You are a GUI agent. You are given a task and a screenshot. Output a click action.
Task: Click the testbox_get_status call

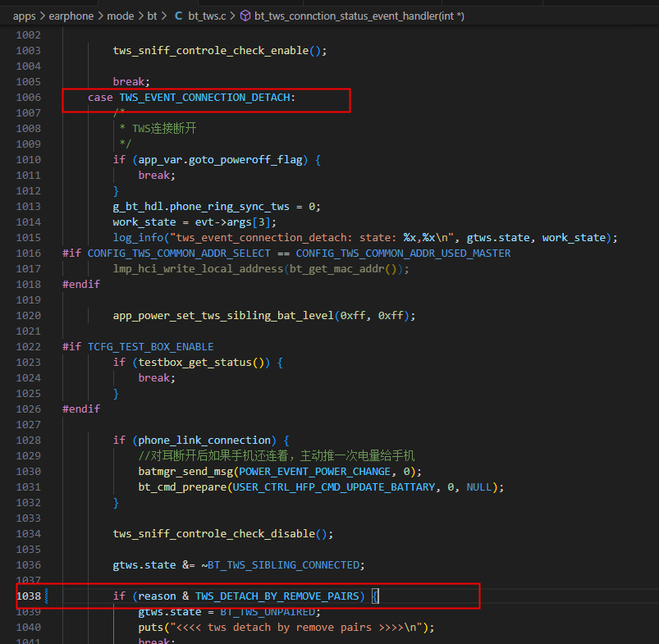tap(195, 363)
